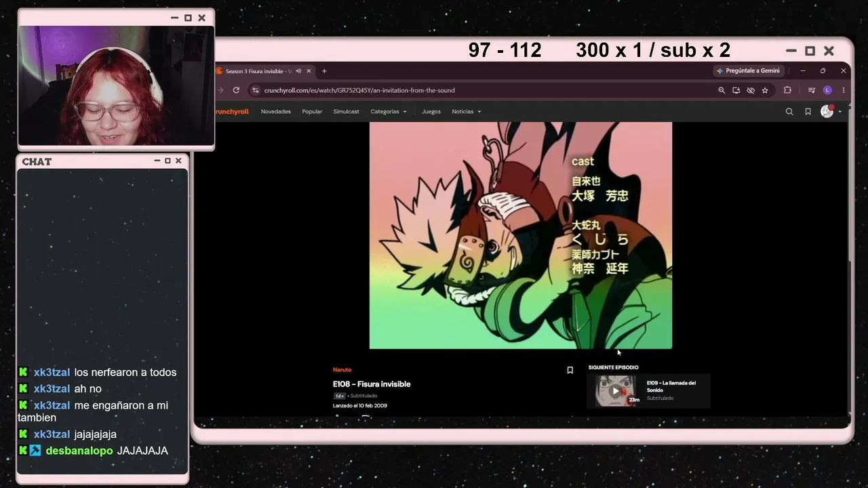Bookmark this page with the star
868x488 pixels.
[x=765, y=90]
